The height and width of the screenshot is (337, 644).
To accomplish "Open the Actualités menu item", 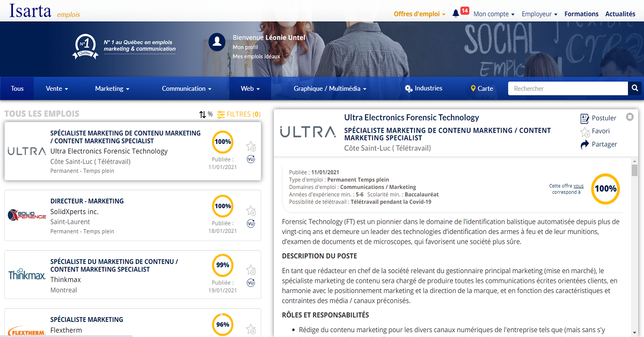I will click(x=620, y=14).
